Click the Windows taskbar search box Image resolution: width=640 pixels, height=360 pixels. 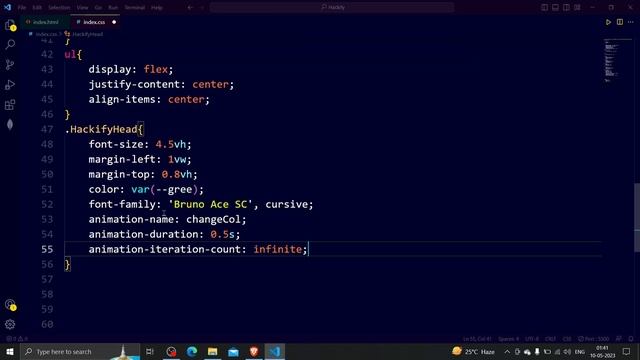pyautogui.click(x=80, y=351)
